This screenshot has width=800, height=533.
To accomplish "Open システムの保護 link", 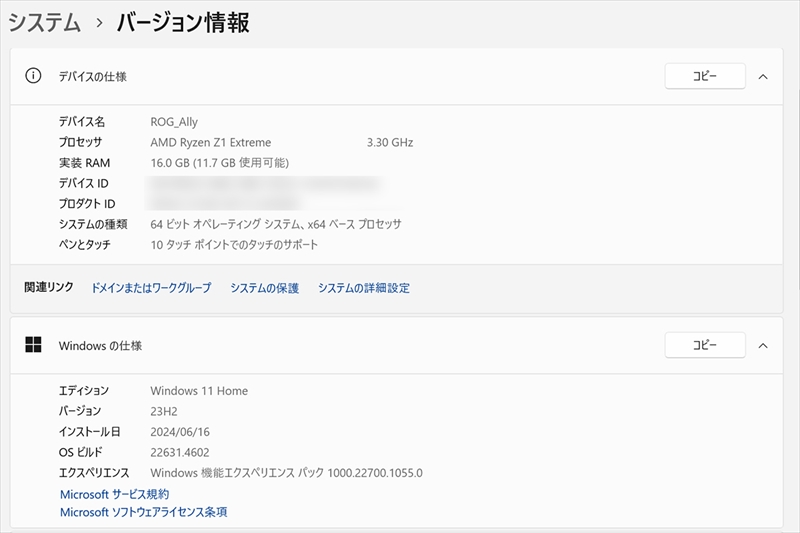I will [264, 288].
